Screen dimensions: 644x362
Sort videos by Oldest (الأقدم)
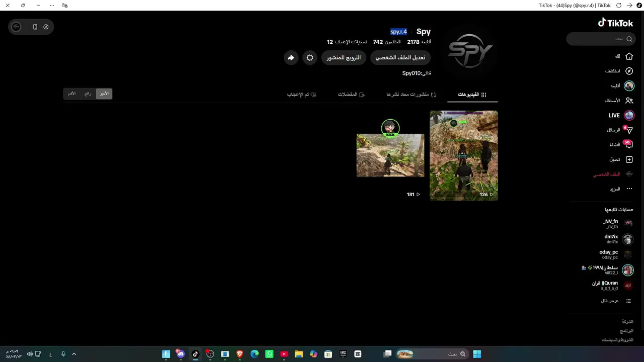click(72, 94)
